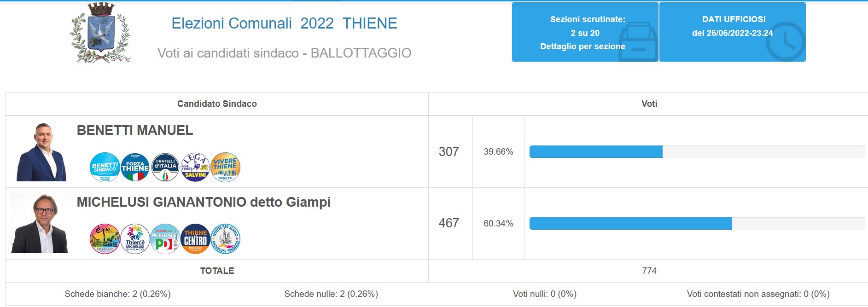Click the È qua Thiene rainbow logo
This screenshot has height=307, width=868.
[105, 239]
